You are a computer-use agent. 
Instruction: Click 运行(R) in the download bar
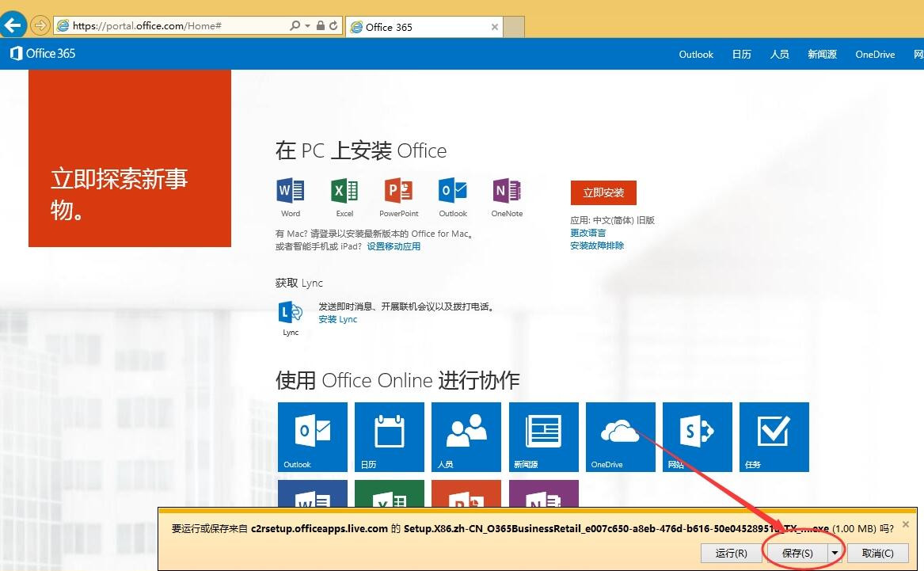pos(731,553)
